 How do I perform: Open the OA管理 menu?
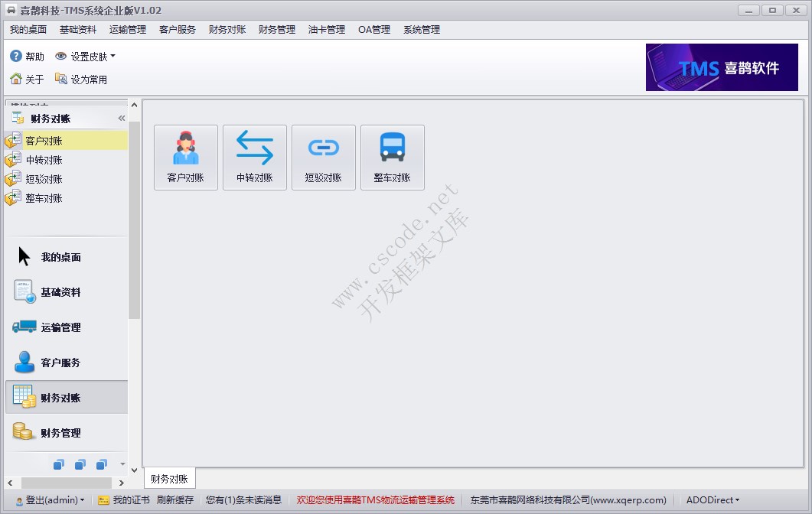coord(374,30)
